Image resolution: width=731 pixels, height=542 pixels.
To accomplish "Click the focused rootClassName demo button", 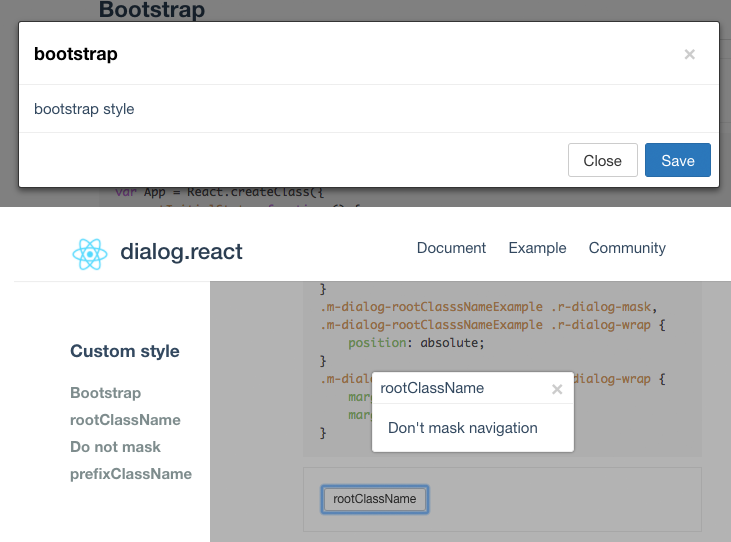I will coord(374,499).
